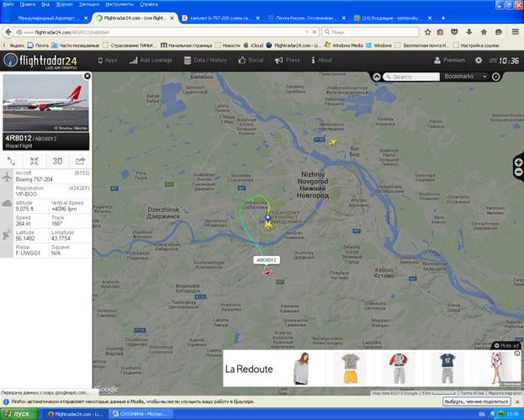This screenshot has height=420, width=524.
Task: Open Add coverage page
Action: [151, 61]
